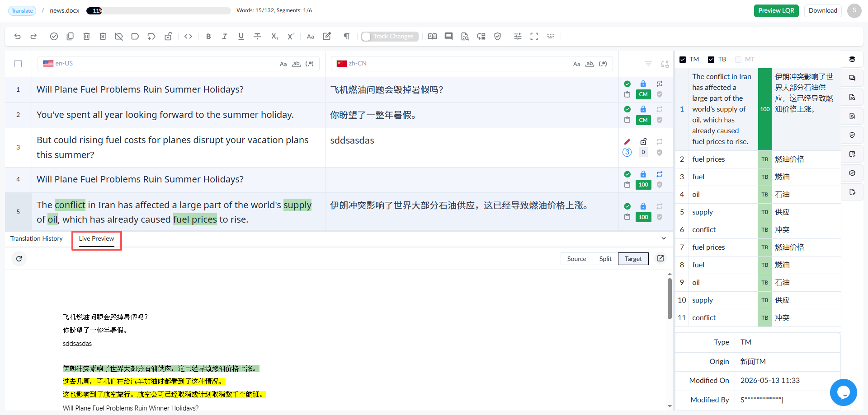Screen dimensions: 868x415
Task: Uncheck the TM checkbox
Action: (x=683, y=60)
